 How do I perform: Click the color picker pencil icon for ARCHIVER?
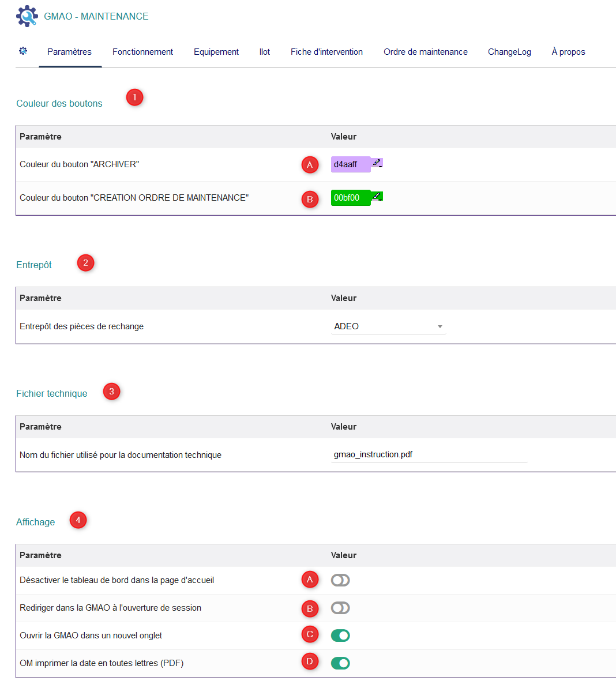[377, 163]
